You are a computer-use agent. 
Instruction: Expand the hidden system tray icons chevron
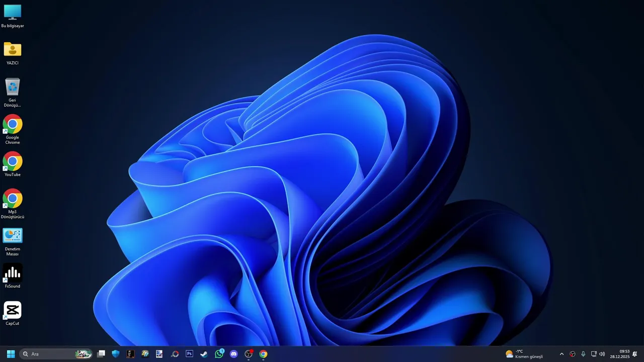[x=561, y=354]
